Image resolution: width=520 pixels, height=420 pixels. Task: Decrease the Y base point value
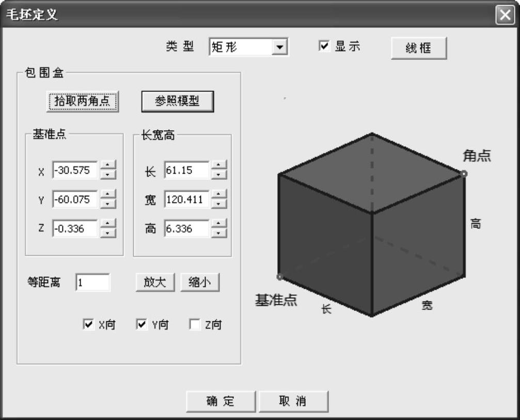coord(108,204)
